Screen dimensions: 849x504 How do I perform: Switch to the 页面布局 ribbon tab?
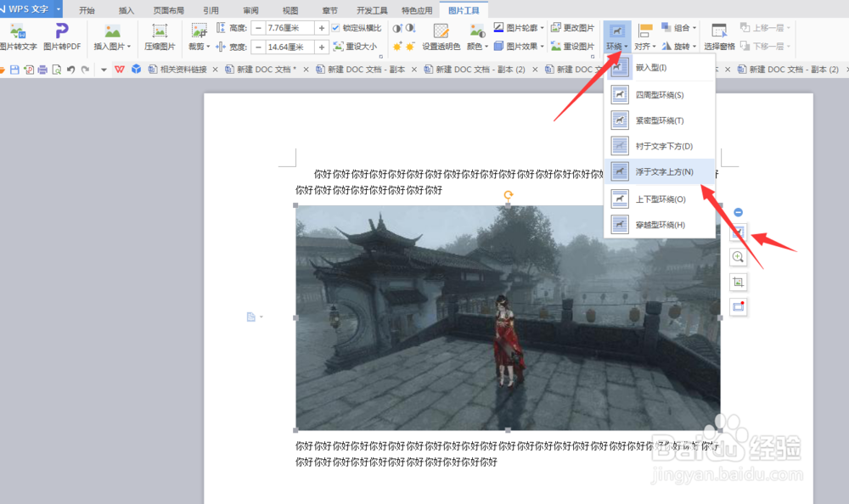pos(168,10)
